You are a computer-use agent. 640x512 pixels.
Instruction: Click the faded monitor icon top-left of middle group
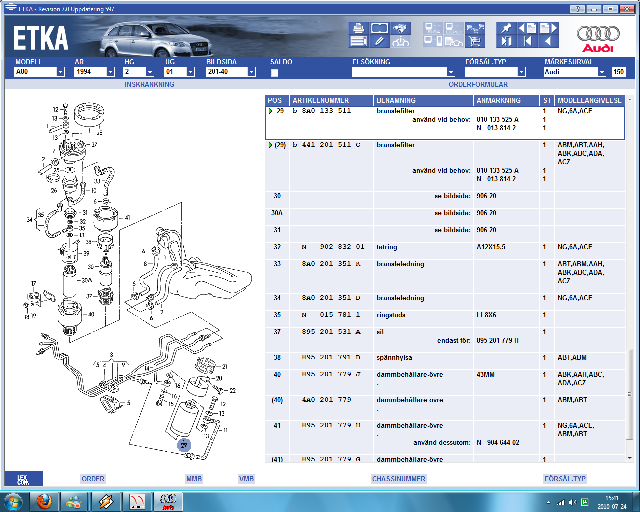coord(433,28)
